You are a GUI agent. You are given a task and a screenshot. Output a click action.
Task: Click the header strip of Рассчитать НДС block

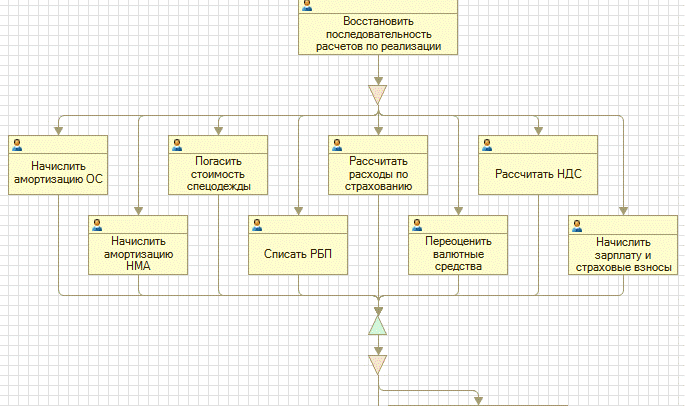click(538, 145)
